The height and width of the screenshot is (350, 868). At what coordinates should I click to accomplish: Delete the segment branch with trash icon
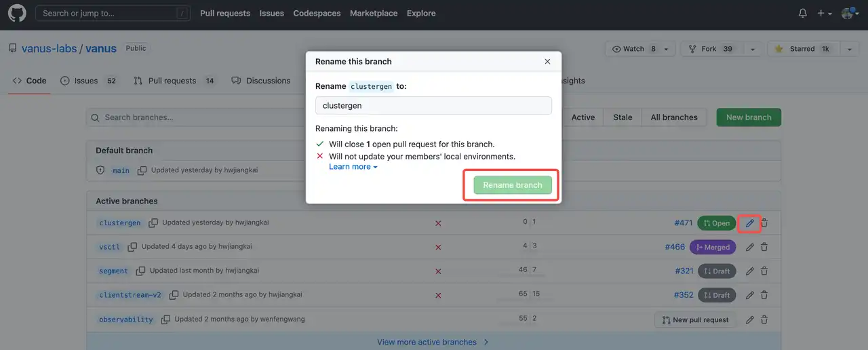(764, 271)
